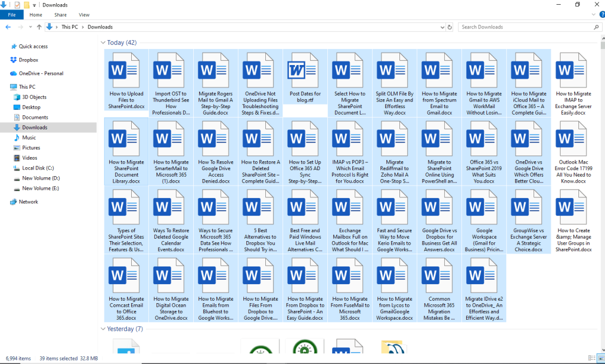Open the Quick Access Toolbar customize dropdown
The width and height of the screenshot is (605, 364).
click(34, 5)
